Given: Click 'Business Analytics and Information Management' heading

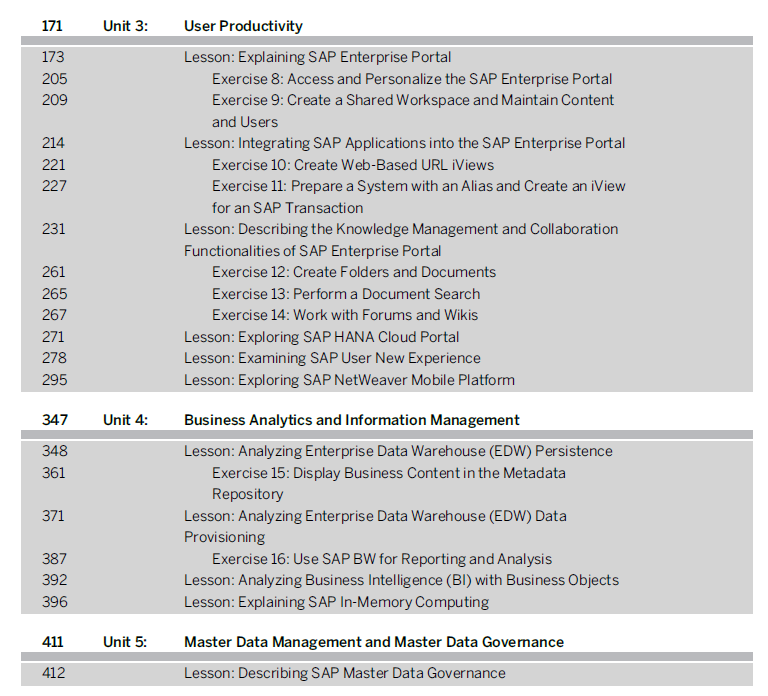Looking at the screenshot, I should click(x=352, y=420).
